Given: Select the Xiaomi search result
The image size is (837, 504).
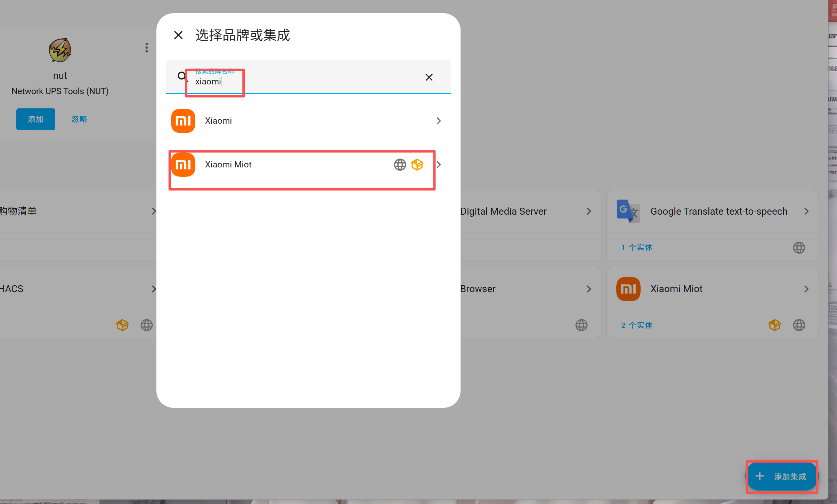Looking at the screenshot, I should pos(218,121).
